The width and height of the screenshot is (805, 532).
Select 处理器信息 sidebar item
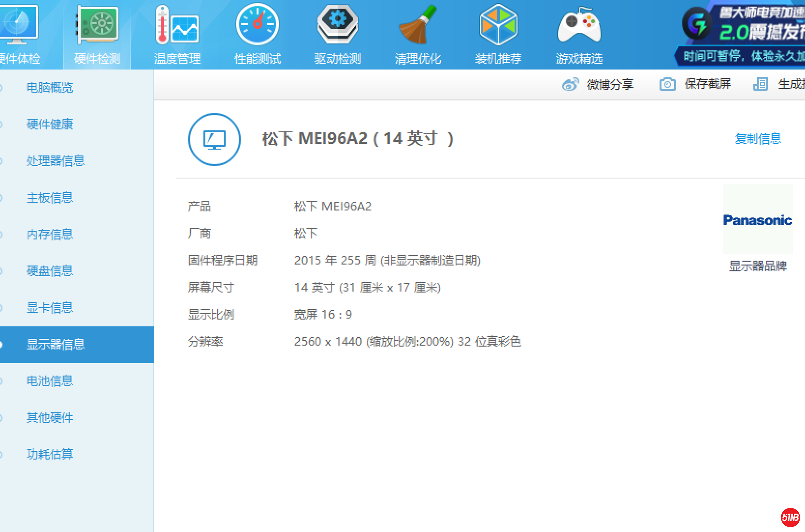[x=56, y=161]
